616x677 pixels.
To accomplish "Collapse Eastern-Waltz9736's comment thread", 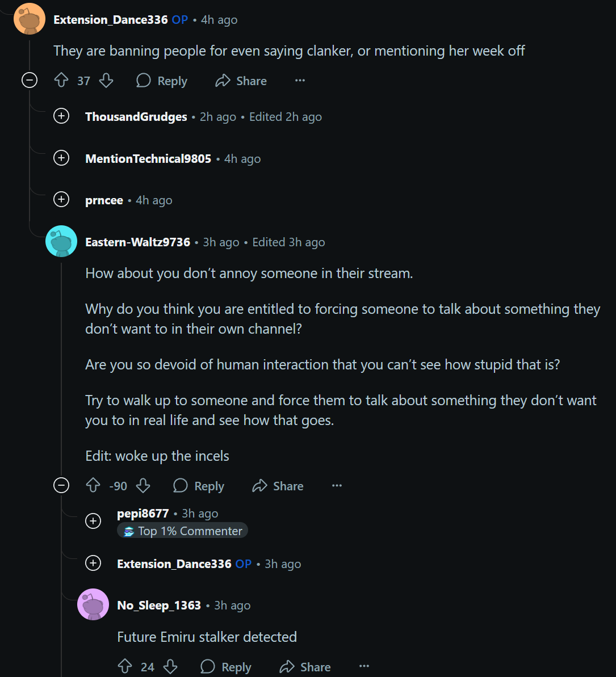I will 61,486.
